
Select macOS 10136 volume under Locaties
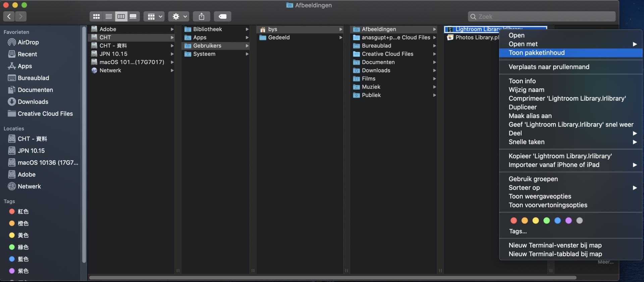[43, 162]
